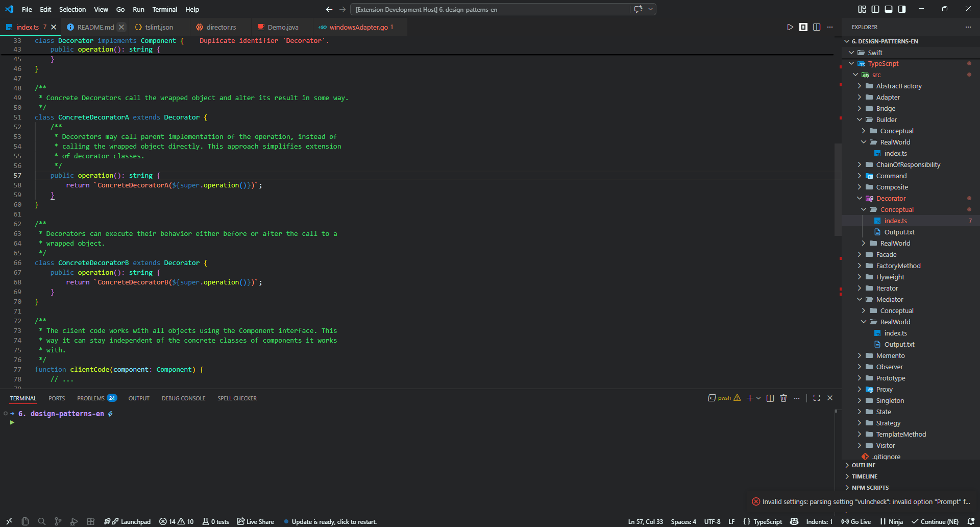Open the Selection menu

click(72, 9)
